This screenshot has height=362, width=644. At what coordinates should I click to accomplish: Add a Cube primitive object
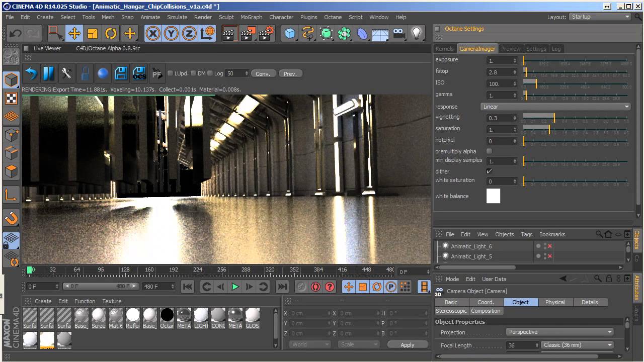(290, 34)
